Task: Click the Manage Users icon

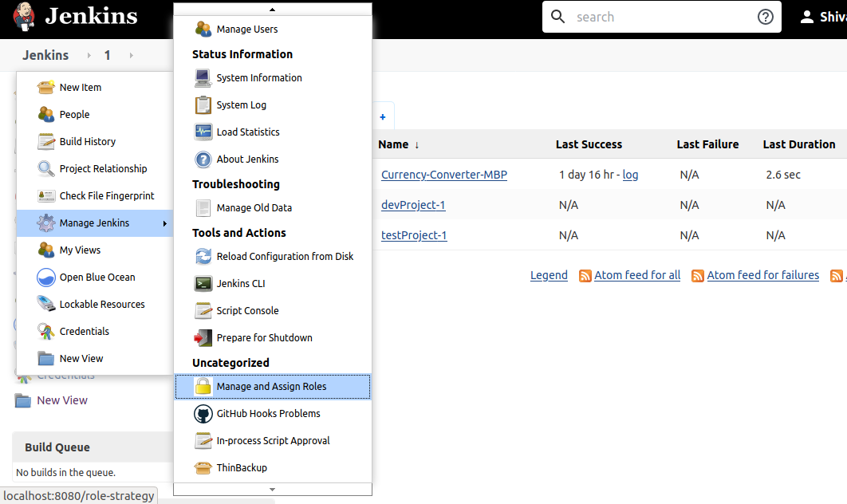Action: pos(203,30)
